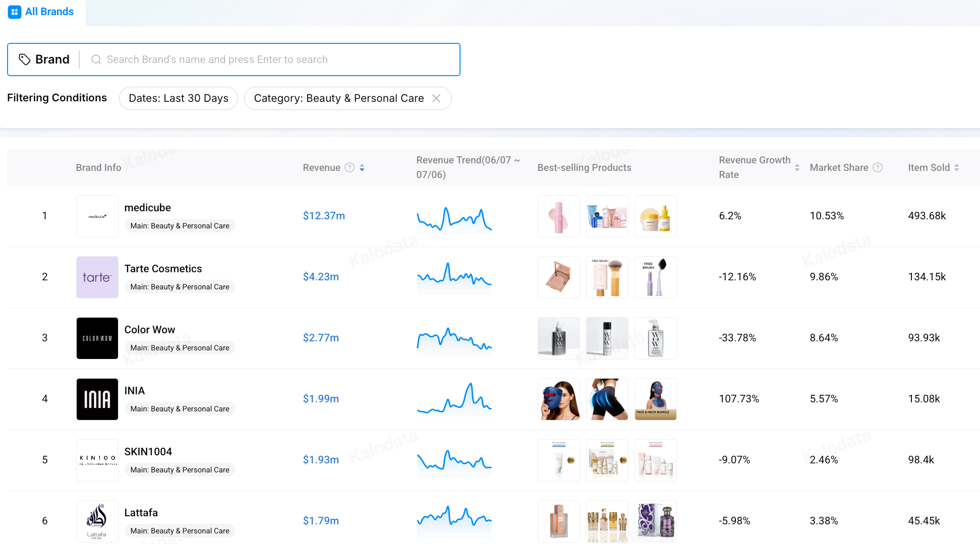Image resolution: width=980 pixels, height=544 pixels.
Task: View Tarte's purple tube with brush thumbnail
Action: pos(656,277)
